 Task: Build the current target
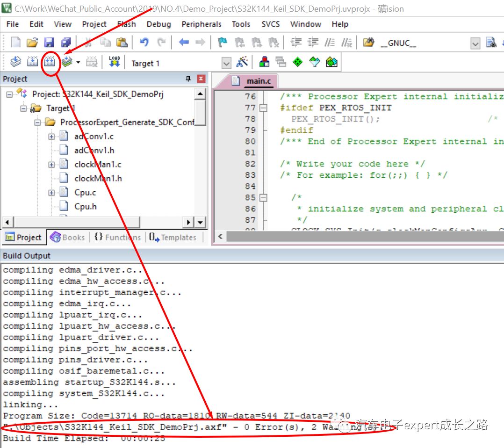pyautogui.click(x=32, y=61)
